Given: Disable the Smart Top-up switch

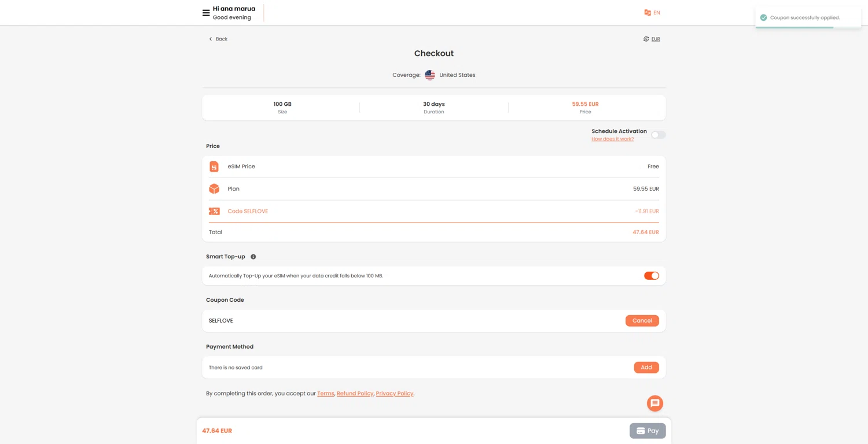Looking at the screenshot, I should pos(652,276).
